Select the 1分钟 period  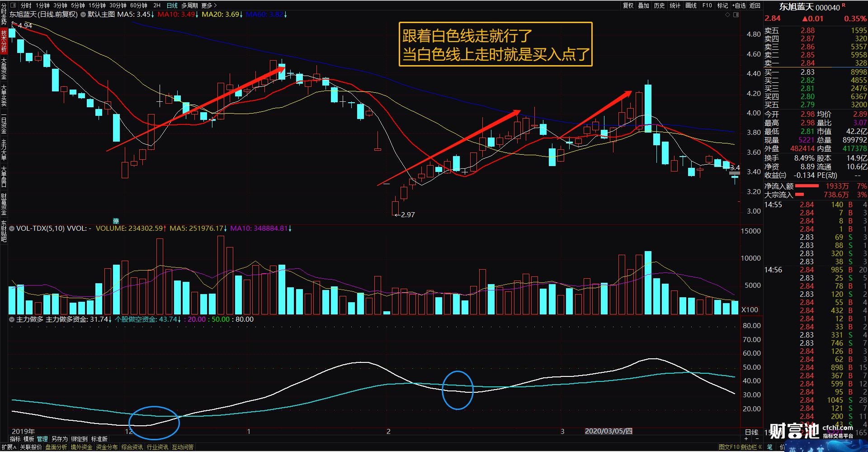pos(43,5)
